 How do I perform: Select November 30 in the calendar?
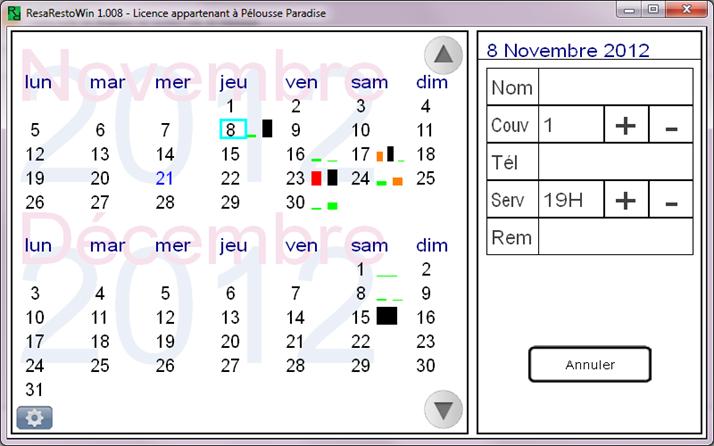pyautogui.click(x=296, y=202)
